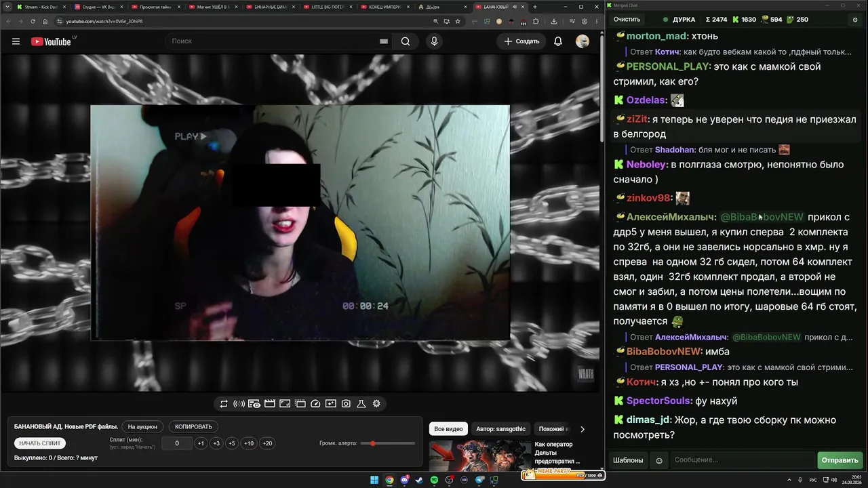The width and height of the screenshot is (868, 488).
Task: Click the На аукцион button
Action: coord(142,427)
